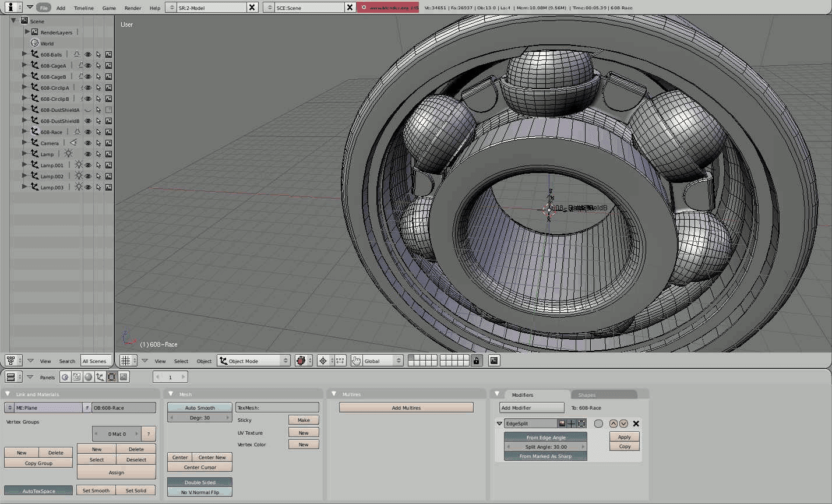Toggle renderability camera icon for 608-Race

coord(108,132)
